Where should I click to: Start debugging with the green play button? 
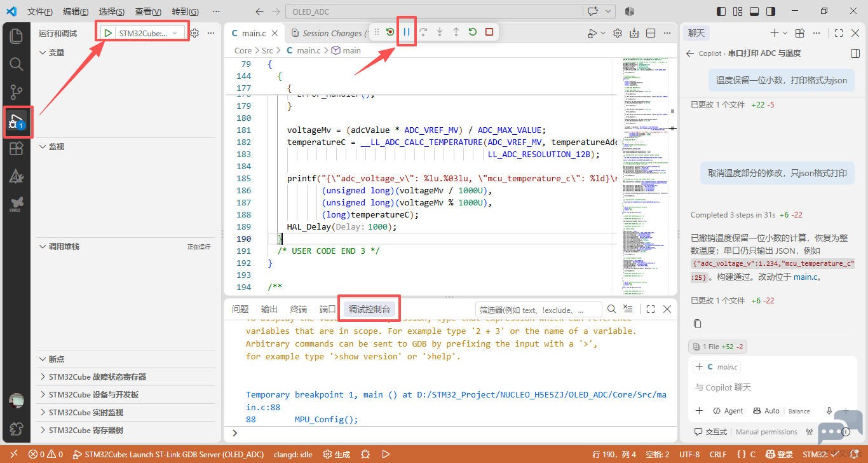click(x=108, y=33)
